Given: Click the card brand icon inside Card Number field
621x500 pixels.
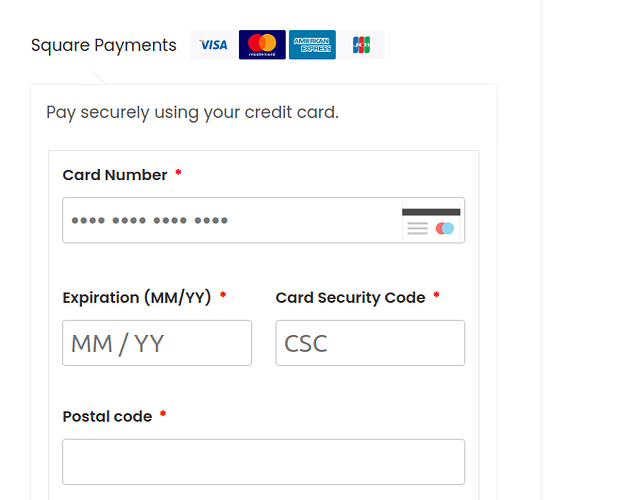Looking at the screenshot, I should pyautogui.click(x=431, y=221).
